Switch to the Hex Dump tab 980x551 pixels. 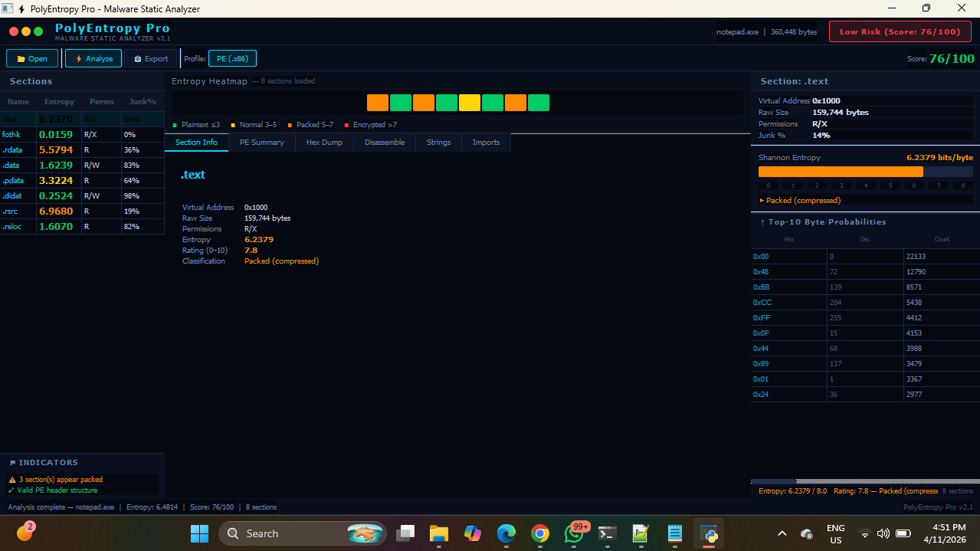coord(324,142)
